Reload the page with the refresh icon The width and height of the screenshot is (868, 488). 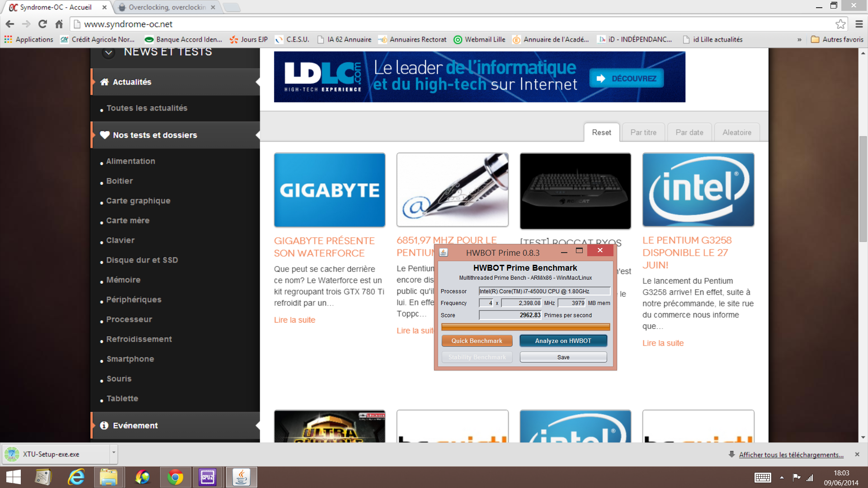[x=42, y=24]
